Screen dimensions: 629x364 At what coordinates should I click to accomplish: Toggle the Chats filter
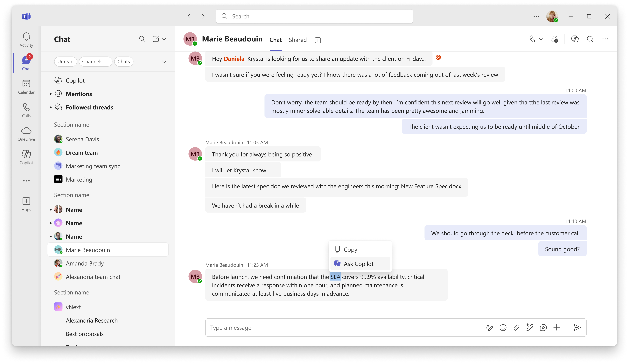(x=124, y=62)
